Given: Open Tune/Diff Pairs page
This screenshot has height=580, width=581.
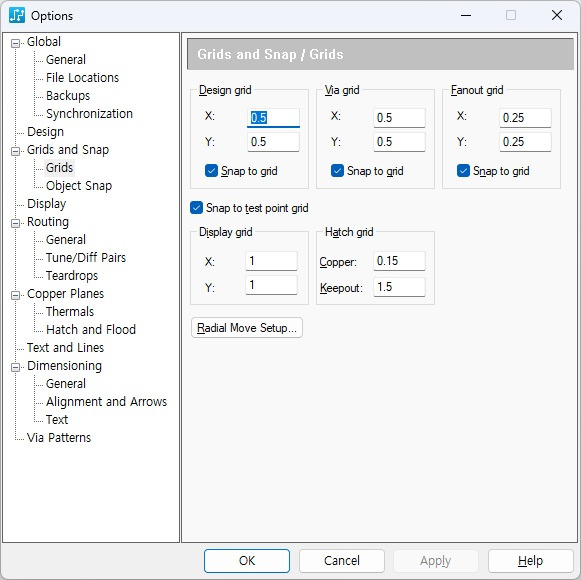Looking at the screenshot, I should point(86,258).
